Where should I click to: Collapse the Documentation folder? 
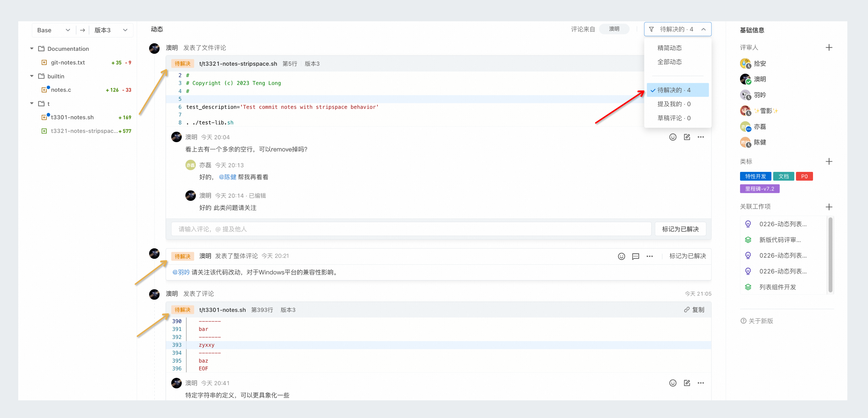tap(32, 49)
